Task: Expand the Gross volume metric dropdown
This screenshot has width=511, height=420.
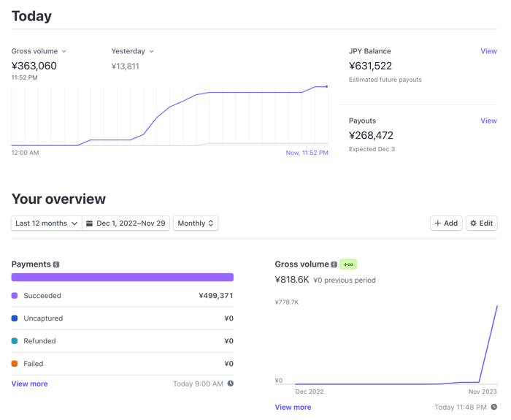Action: click(39, 51)
